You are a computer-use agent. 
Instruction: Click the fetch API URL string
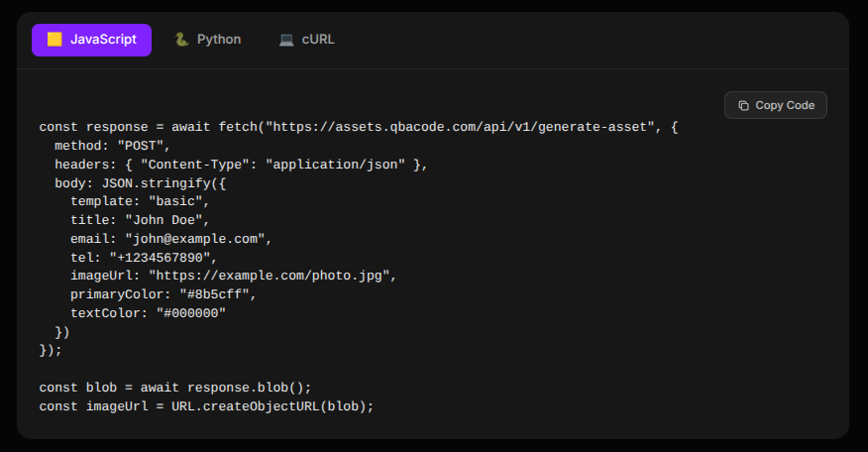(x=463, y=127)
